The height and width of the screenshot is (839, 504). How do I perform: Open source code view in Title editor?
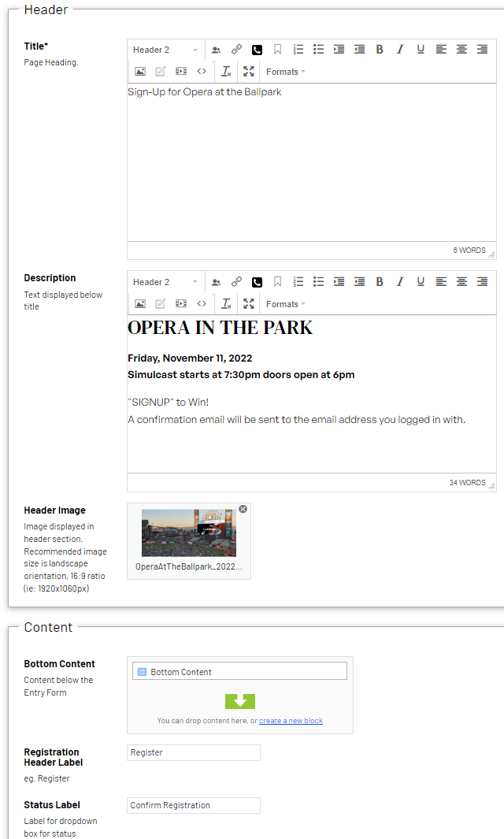coord(202,71)
